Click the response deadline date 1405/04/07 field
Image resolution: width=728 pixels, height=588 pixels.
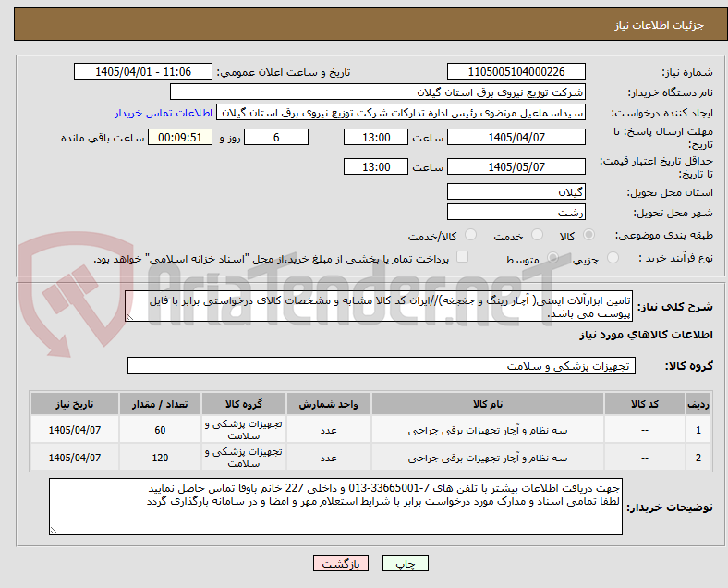[516, 137]
